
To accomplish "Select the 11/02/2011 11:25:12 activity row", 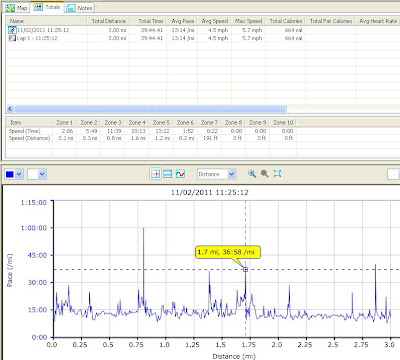I will click(203, 30).
